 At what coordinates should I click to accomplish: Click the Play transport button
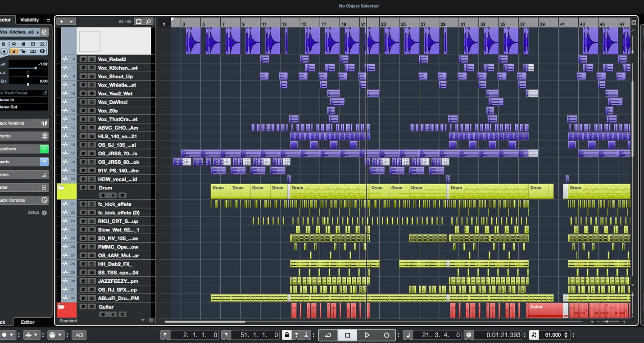pyautogui.click(x=367, y=335)
